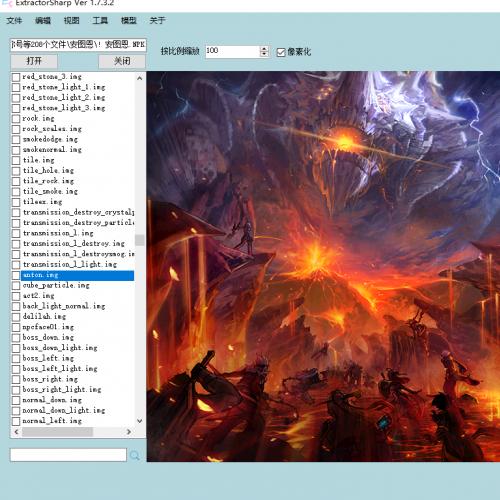Select smokenormal.img in list

click(52, 150)
